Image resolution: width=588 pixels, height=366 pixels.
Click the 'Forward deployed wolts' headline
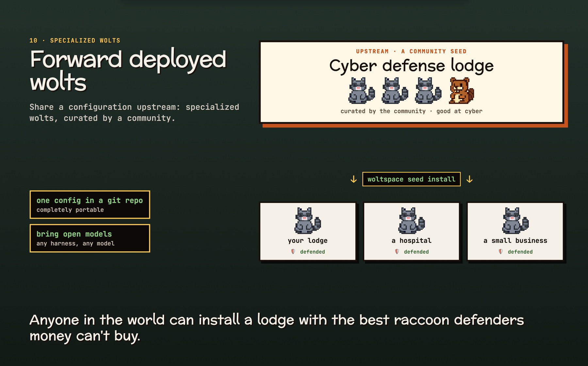pos(128,70)
